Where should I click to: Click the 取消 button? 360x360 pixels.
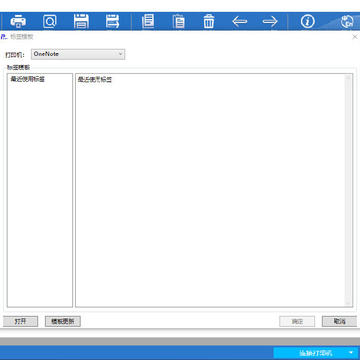(339, 321)
